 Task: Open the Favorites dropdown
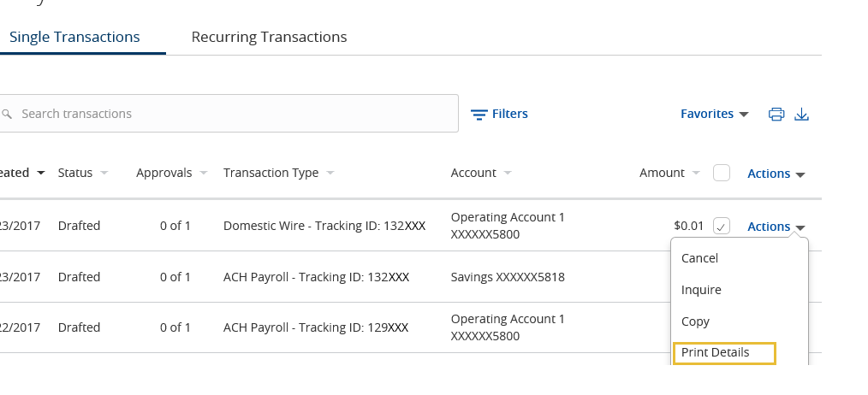click(714, 114)
